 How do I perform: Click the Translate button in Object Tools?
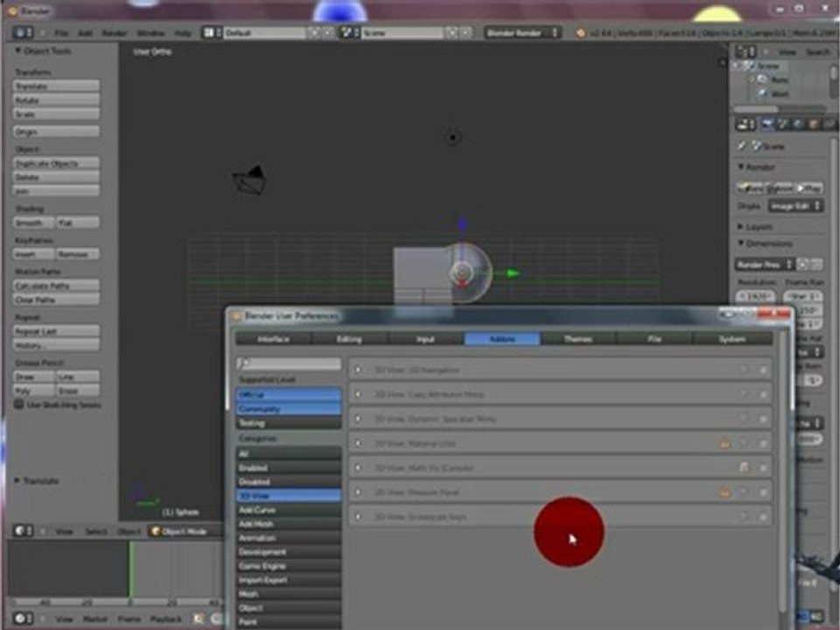pyautogui.click(x=56, y=87)
